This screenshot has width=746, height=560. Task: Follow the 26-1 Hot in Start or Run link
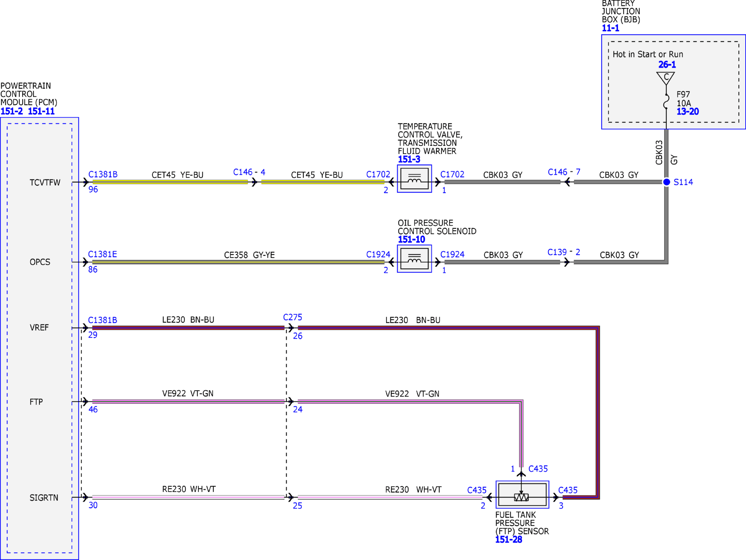[x=667, y=64]
